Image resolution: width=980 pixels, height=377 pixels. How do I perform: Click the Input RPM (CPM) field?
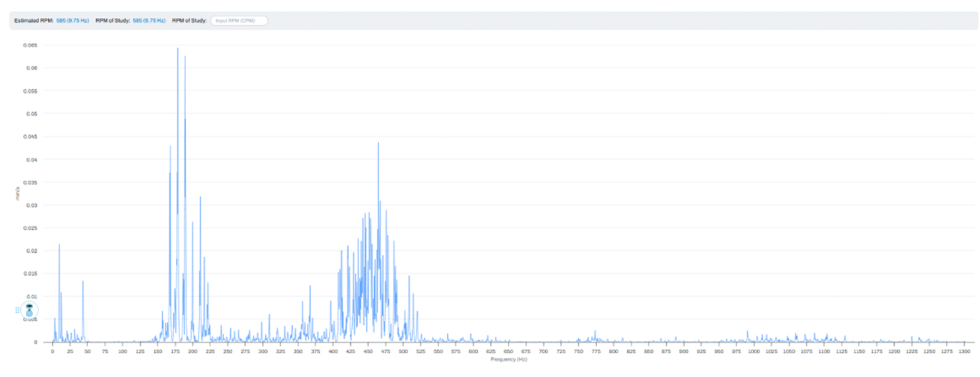click(x=239, y=21)
